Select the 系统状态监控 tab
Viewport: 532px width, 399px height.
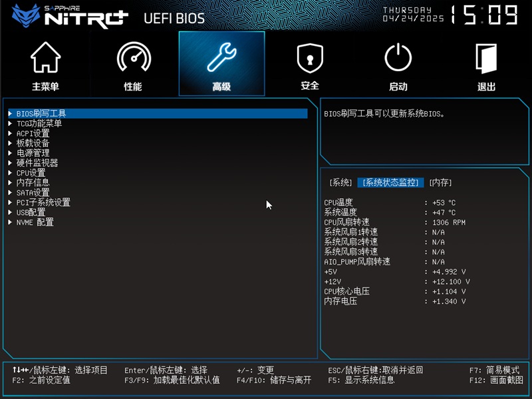[x=390, y=183]
